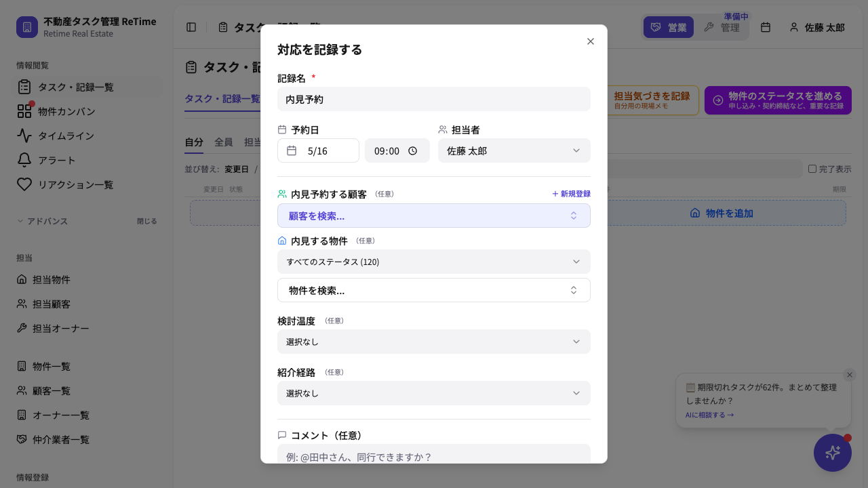The height and width of the screenshot is (488, 868).
Task: Click the コメント text area
Action: tap(434, 454)
